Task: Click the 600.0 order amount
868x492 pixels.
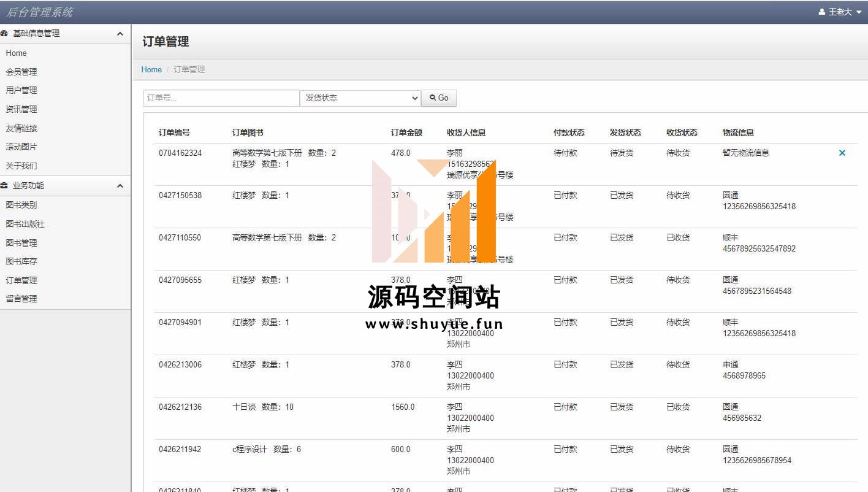Action: [x=401, y=449]
